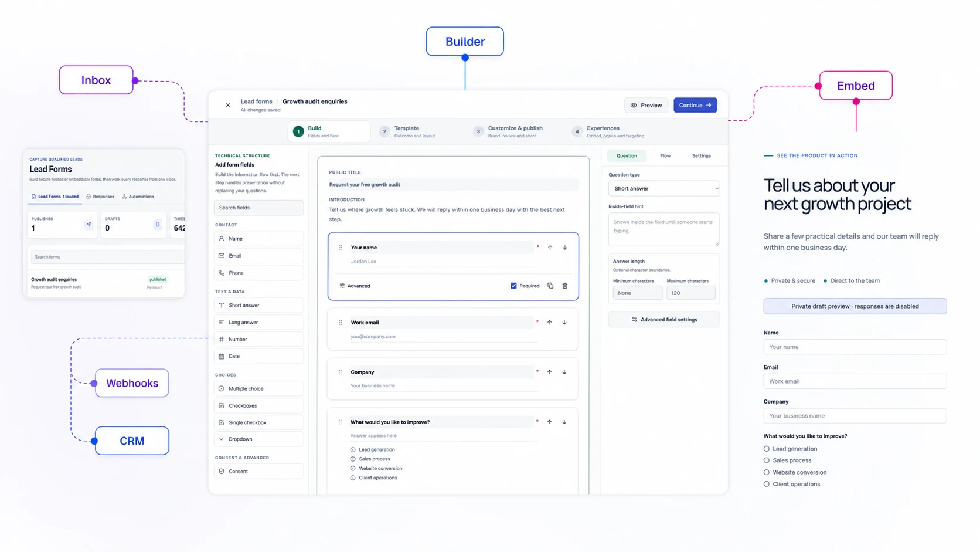The height and width of the screenshot is (552, 980).
Task: Delete the Your name question
Action: click(x=565, y=286)
